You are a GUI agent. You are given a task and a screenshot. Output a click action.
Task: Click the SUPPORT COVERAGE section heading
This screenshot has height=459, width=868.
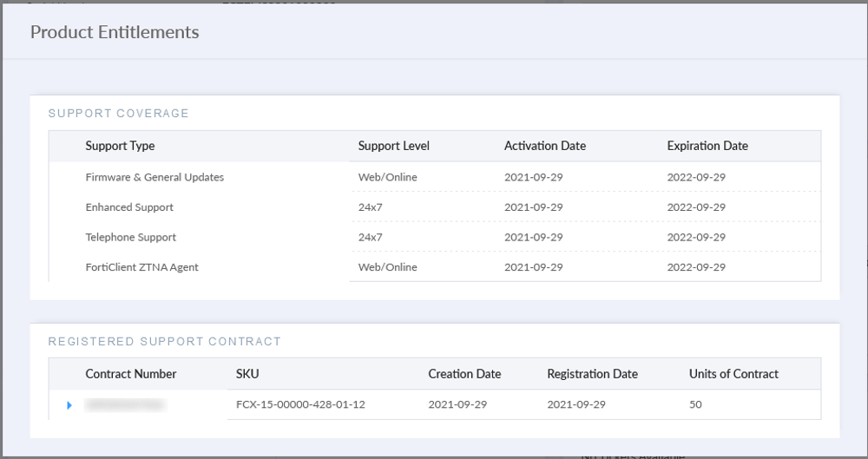(118, 114)
